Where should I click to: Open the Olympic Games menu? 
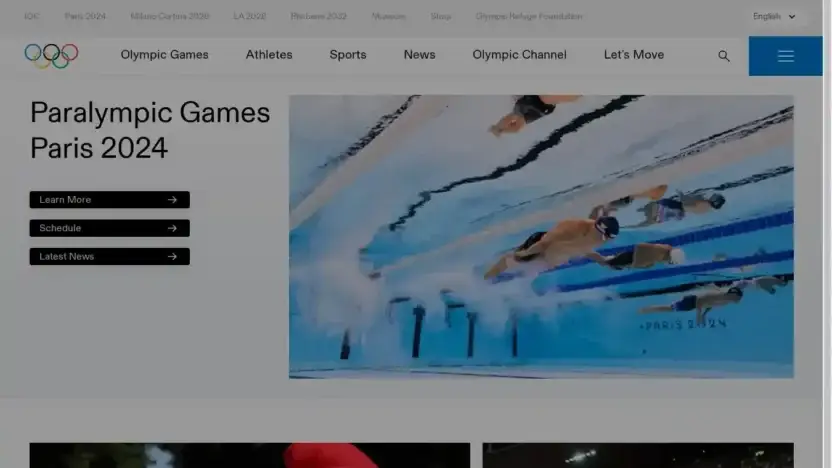coord(164,55)
